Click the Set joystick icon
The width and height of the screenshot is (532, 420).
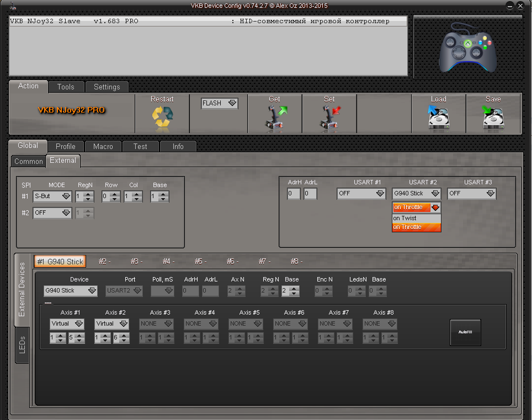coord(330,117)
